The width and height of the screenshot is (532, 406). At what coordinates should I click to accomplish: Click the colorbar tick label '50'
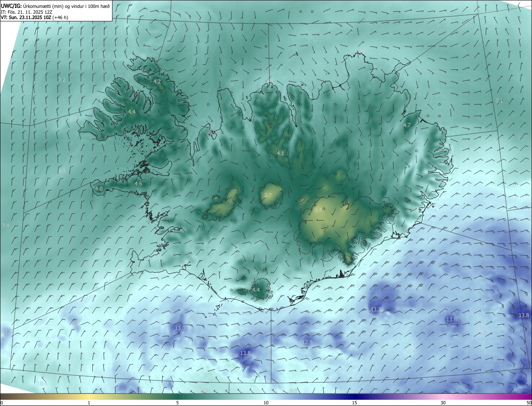529,403
